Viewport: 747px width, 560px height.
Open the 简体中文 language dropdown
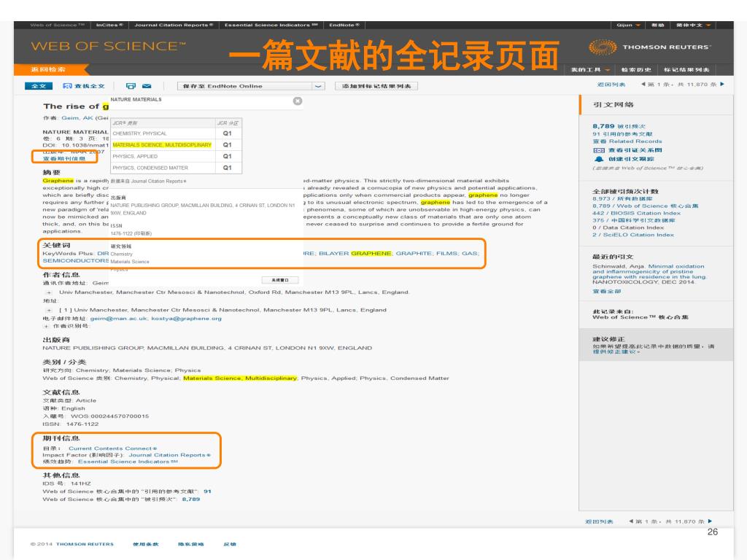pos(693,26)
